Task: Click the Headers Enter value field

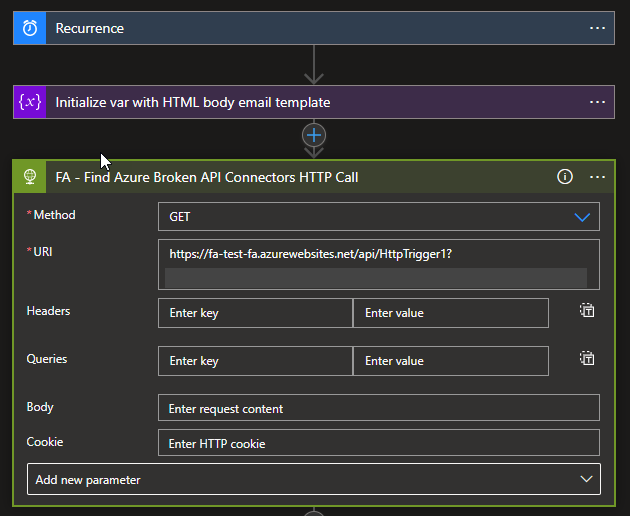Action: tap(450, 313)
